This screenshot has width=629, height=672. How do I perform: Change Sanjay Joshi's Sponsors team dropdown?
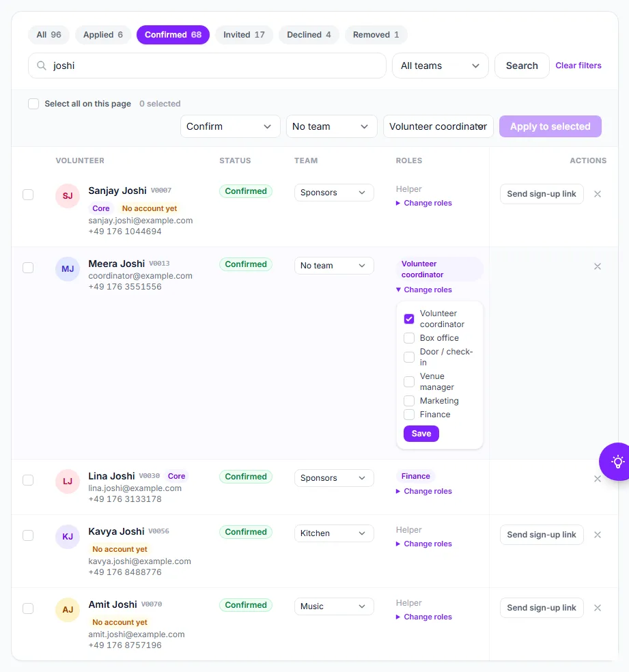click(334, 193)
